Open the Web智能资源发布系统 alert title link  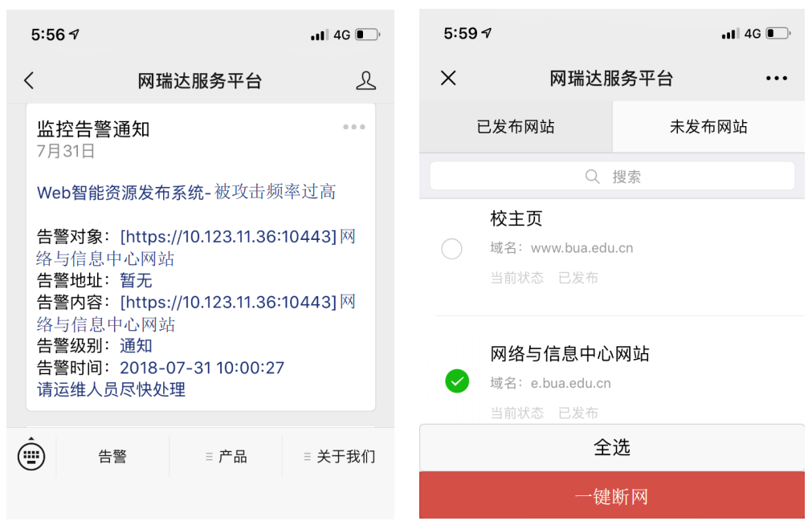(x=186, y=192)
